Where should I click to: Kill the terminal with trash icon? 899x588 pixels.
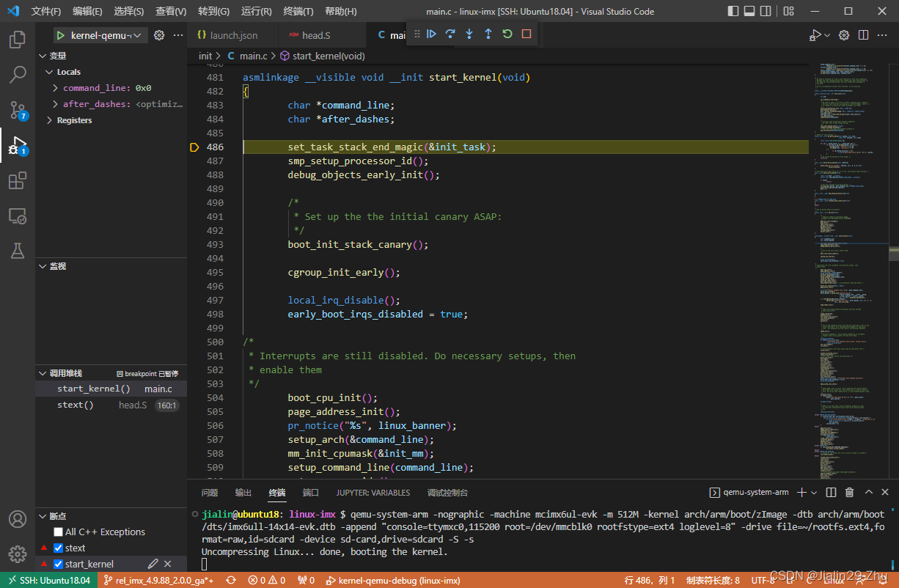coord(850,492)
